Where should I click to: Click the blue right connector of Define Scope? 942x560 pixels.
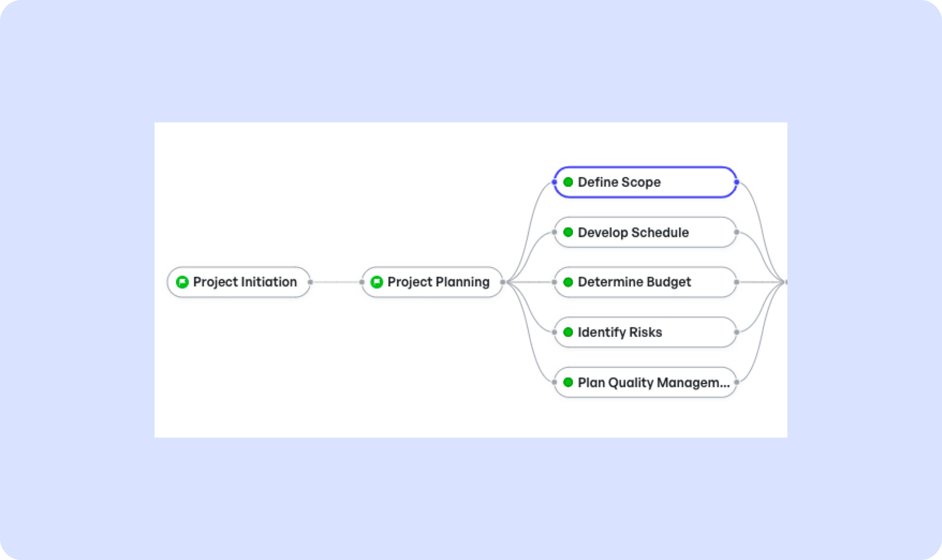point(737,182)
